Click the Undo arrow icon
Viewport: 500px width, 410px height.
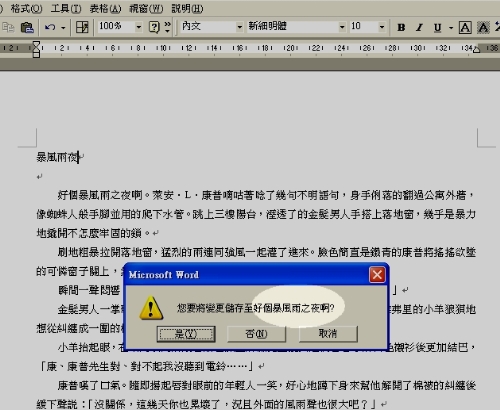pos(50,27)
